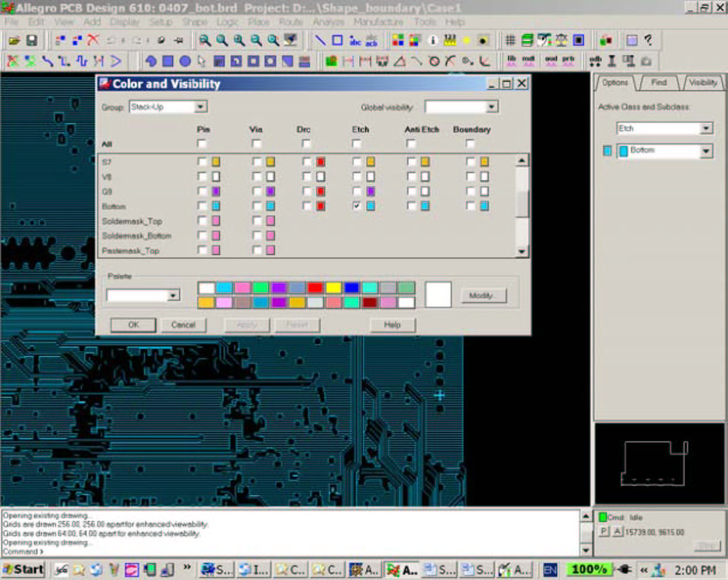Click the white triangle icon in the second toolbar
728x580 pixels.
400,61
